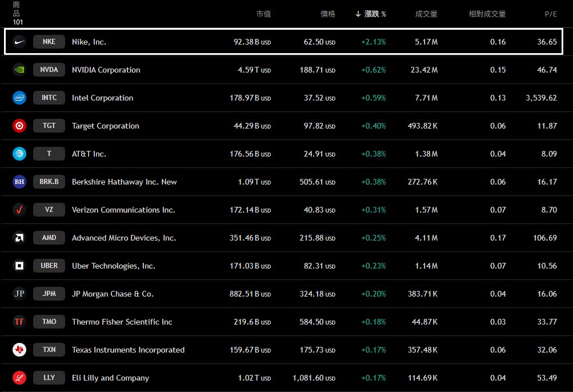
Task: Open the AMD ticker symbol badge
Action: tap(49, 238)
